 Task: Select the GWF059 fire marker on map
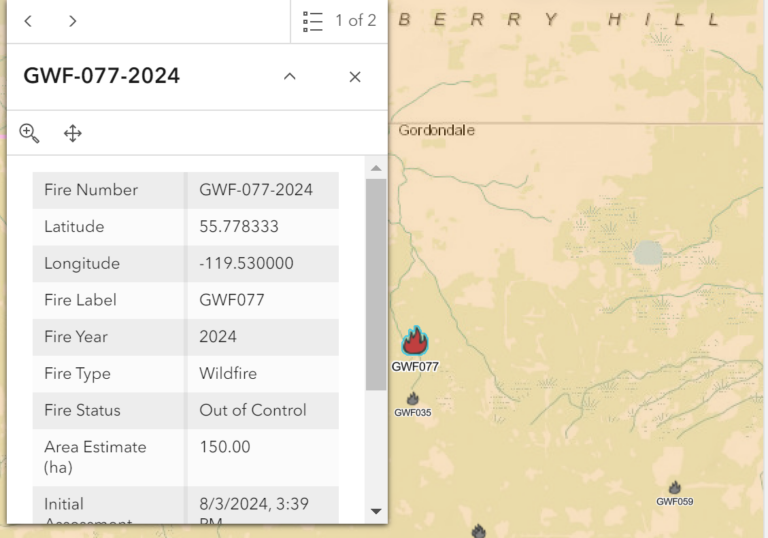(675, 487)
